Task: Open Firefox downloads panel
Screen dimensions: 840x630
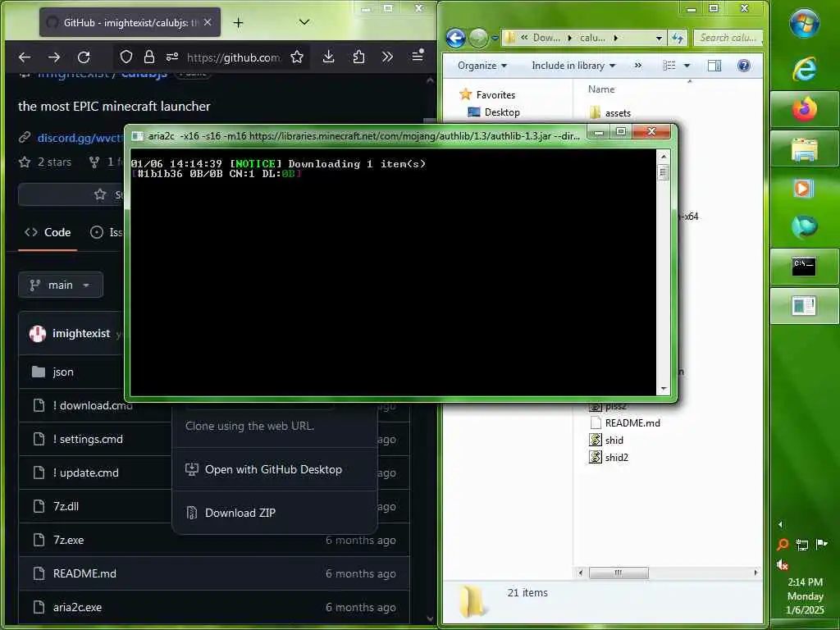Action: (328, 57)
